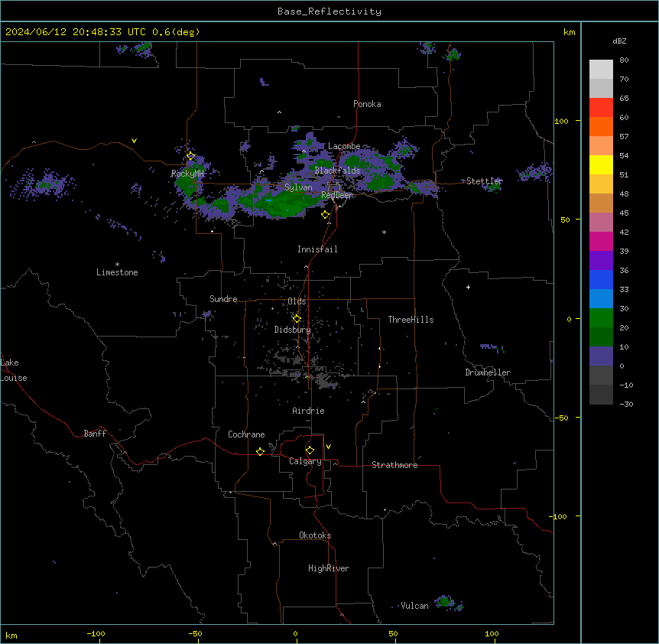Screen dimensions: 659x644
Task: Click the -50 tick on the bottom axis
Action: (x=195, y=634)
